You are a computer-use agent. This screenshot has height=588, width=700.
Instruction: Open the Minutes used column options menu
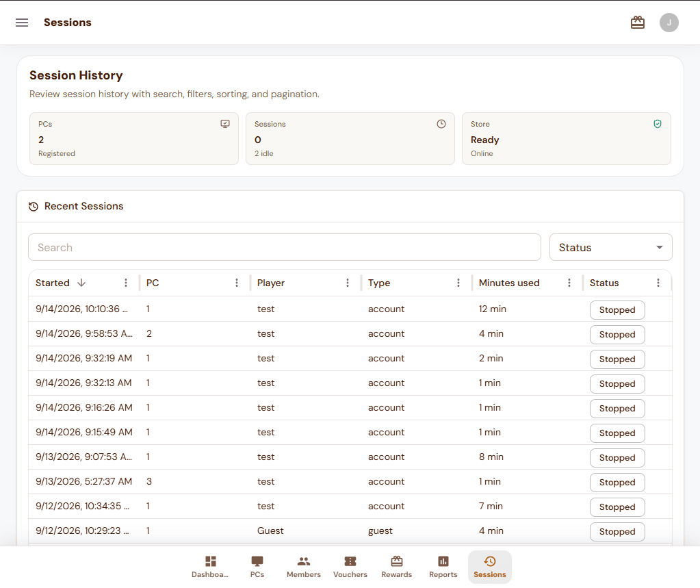[x=569, y=283]
